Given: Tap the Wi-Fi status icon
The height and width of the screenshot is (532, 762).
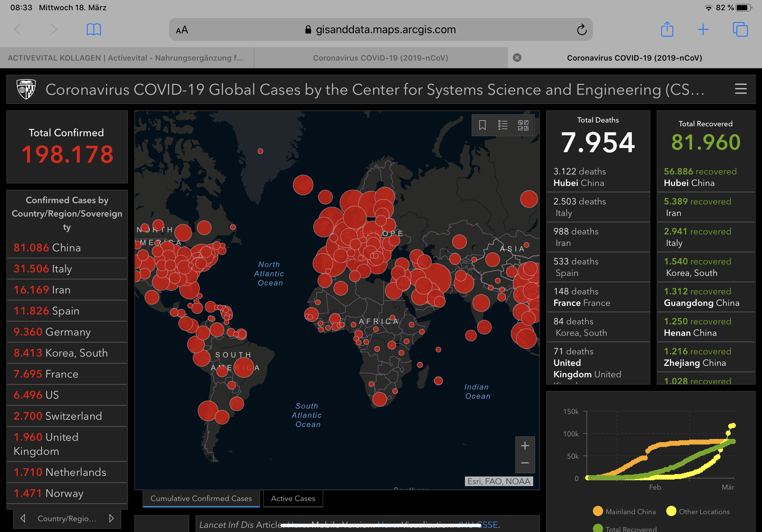Looking at the screenshot, I should pyautogui.click(x=709, y=8).
